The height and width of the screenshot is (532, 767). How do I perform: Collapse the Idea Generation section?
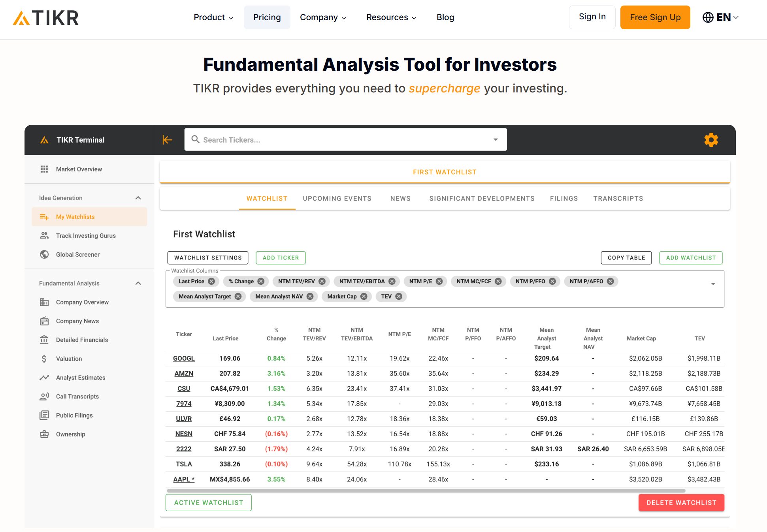(x=138, y=198)
